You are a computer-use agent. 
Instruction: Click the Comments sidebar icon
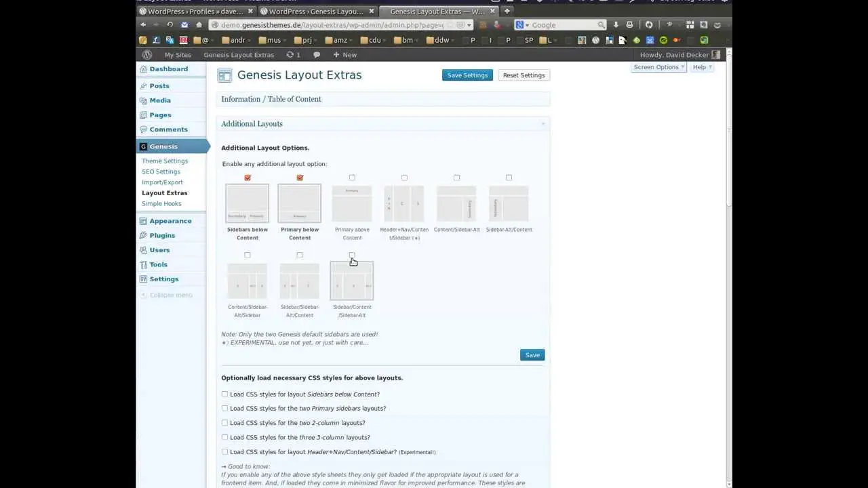pyautogui.click(x=143, y=129)
